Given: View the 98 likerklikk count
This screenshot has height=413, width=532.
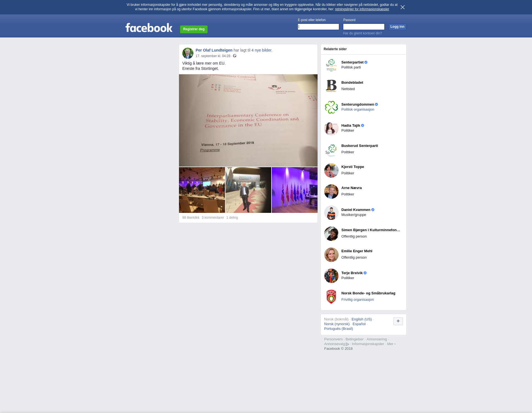Looking at the screenshot, I should coord(191,218).
